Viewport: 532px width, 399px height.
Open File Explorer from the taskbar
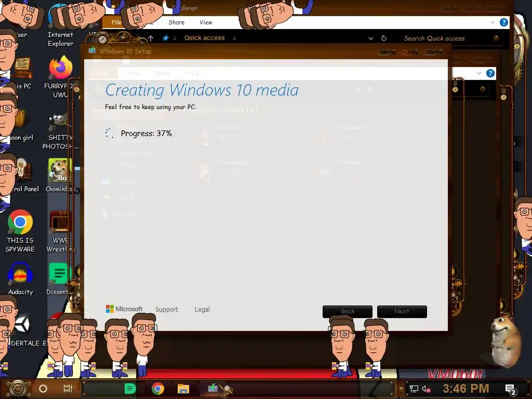pos(183,389)
